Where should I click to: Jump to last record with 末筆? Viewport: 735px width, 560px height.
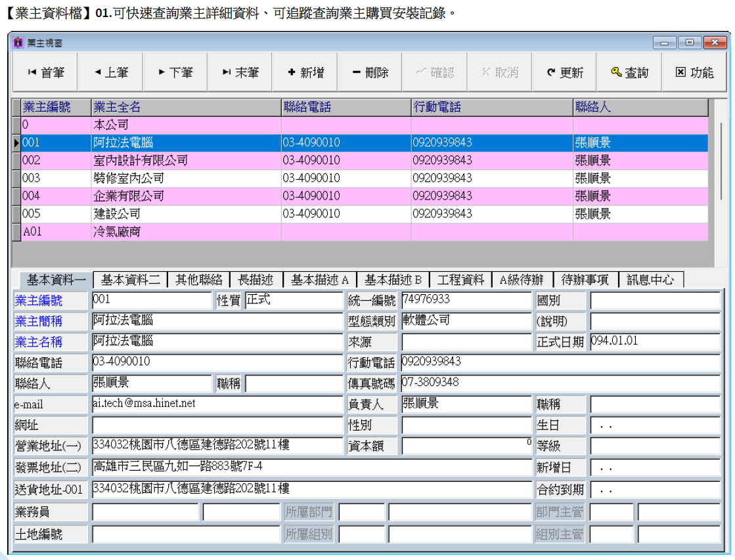240,72
